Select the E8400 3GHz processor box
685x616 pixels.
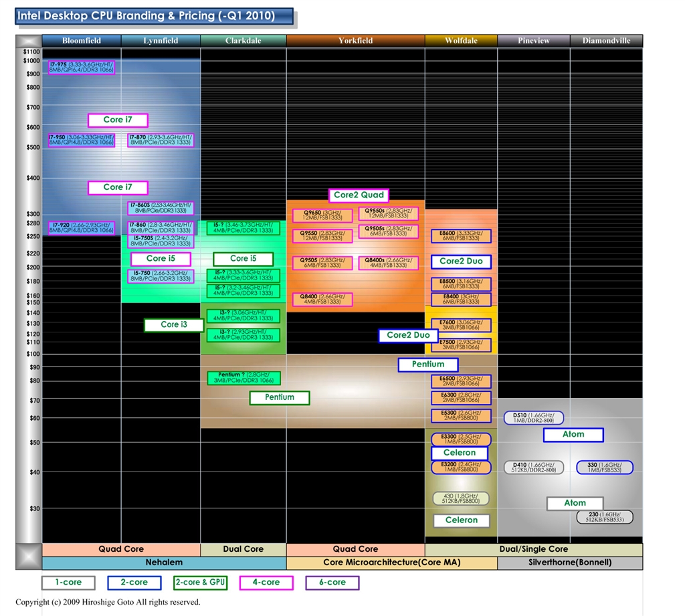(x=461, y=299)
